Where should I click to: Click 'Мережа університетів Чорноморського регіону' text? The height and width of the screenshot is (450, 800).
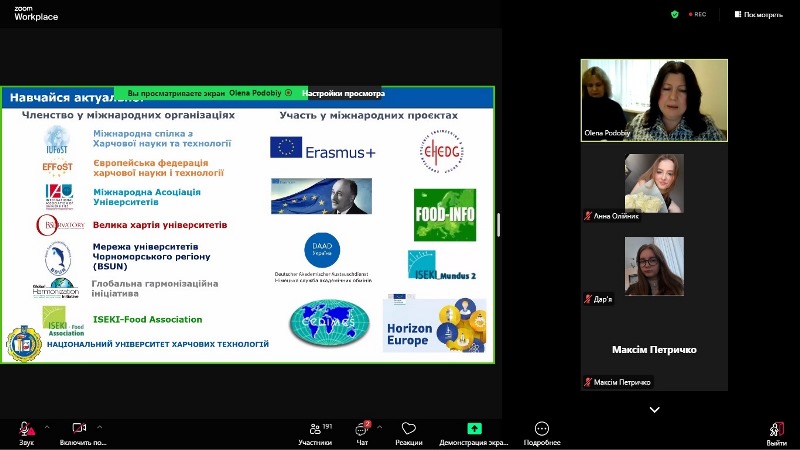click(152, 252)
